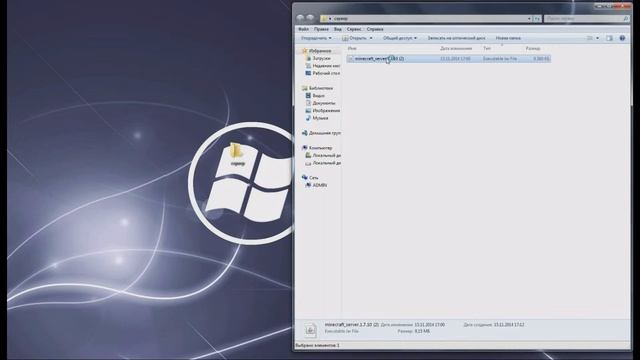The height and width of the screenshot is (360, 640).
Task: Click the Недавние места icon
Action: (x=309, y=66)
